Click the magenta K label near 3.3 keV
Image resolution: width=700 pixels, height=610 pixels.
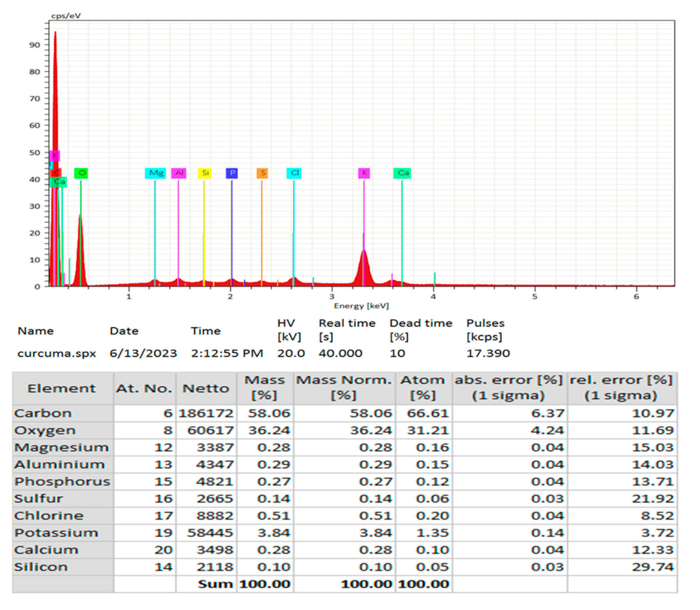tap(364, 173)
